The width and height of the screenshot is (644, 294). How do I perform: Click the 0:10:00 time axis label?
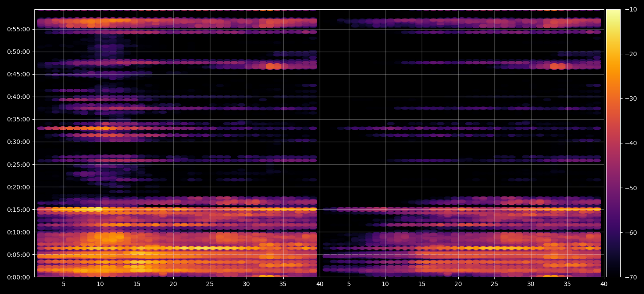click(x=19, y=232)
